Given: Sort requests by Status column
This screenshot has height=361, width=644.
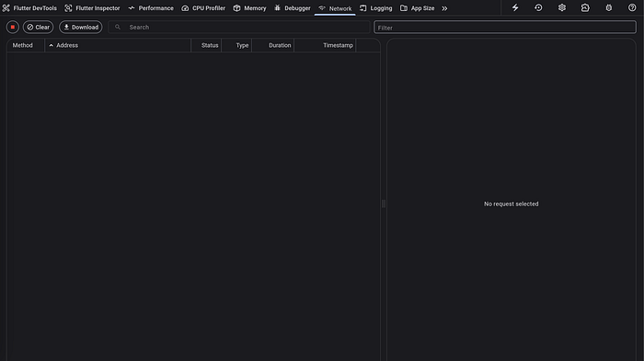Looking at the screenshot, I should (206, 45).
